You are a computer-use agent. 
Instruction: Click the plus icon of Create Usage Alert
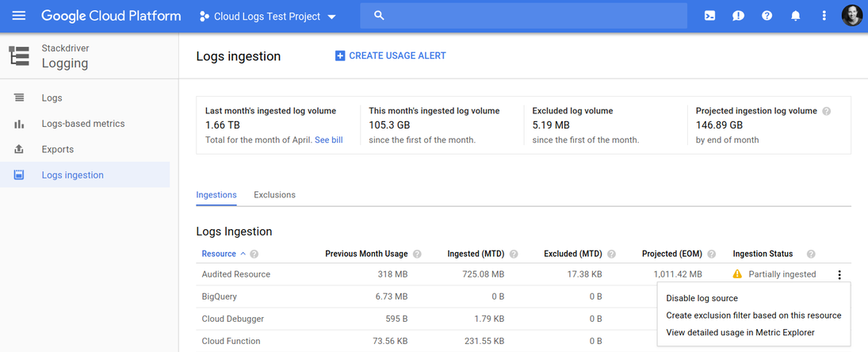[340, 56]
